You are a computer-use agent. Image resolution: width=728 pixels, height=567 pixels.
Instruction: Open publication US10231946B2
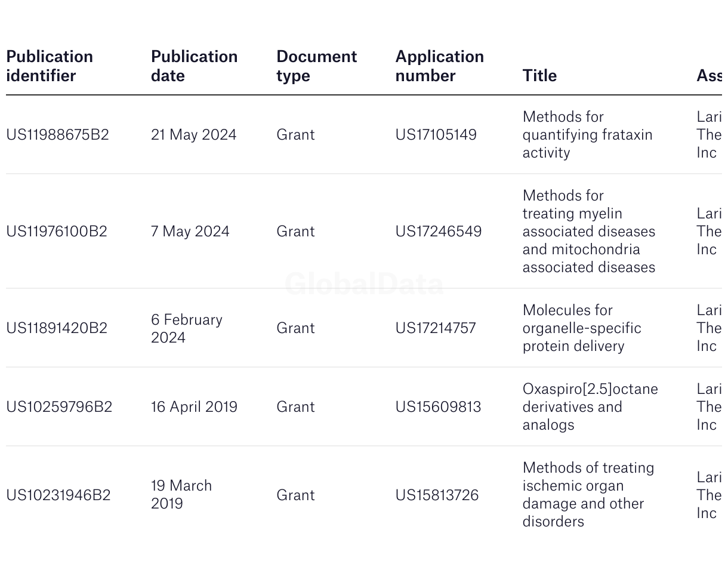click(x=58, y=495)
